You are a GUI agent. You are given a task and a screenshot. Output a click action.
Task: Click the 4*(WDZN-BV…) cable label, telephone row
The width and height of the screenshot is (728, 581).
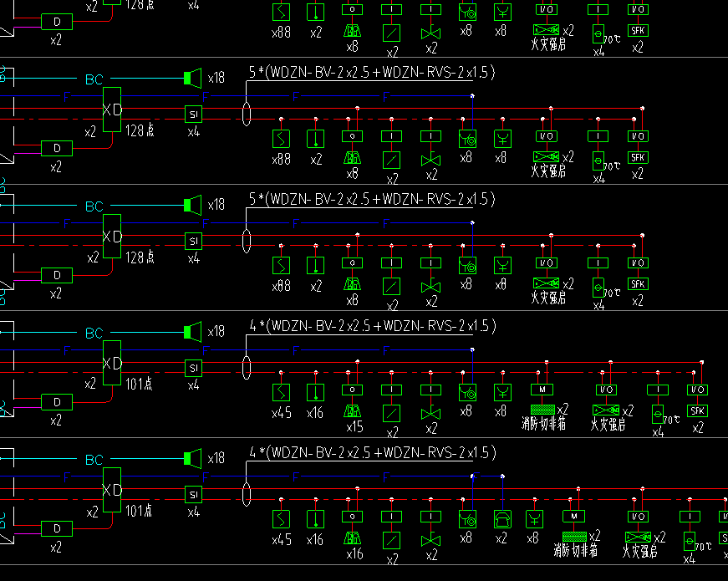coord(373,452)
